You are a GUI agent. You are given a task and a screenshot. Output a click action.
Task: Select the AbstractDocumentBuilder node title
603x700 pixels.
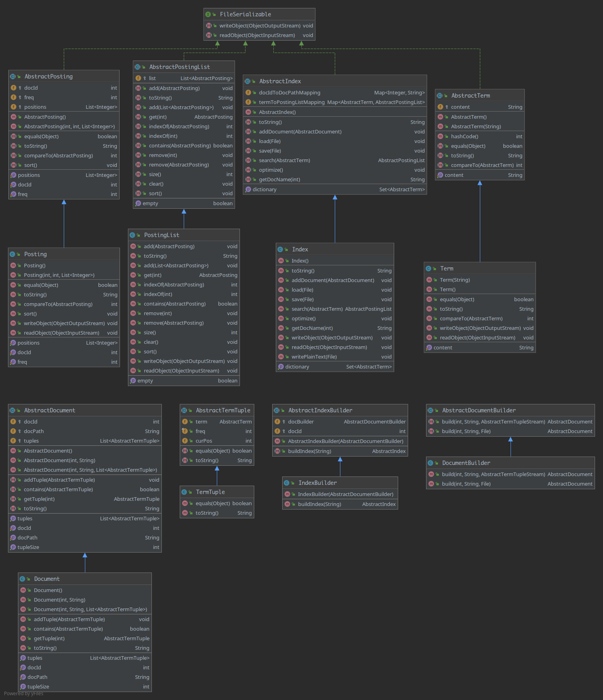coord(479,410)
